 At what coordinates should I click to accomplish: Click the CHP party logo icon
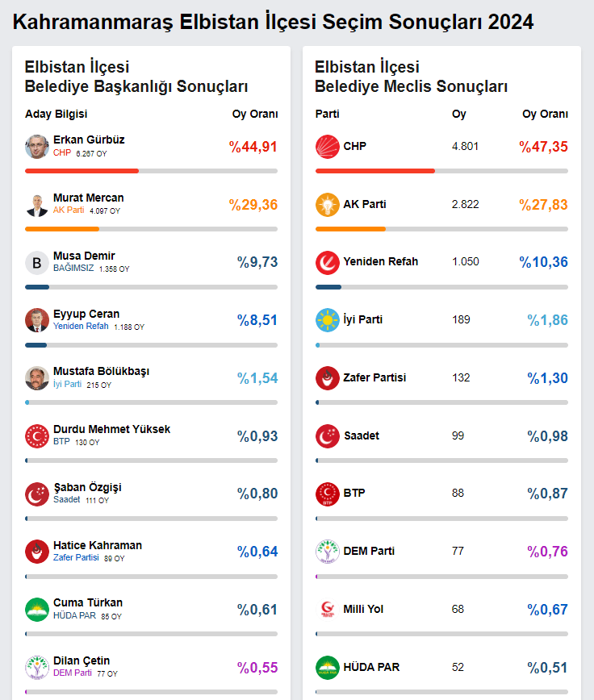pos(328,147)
